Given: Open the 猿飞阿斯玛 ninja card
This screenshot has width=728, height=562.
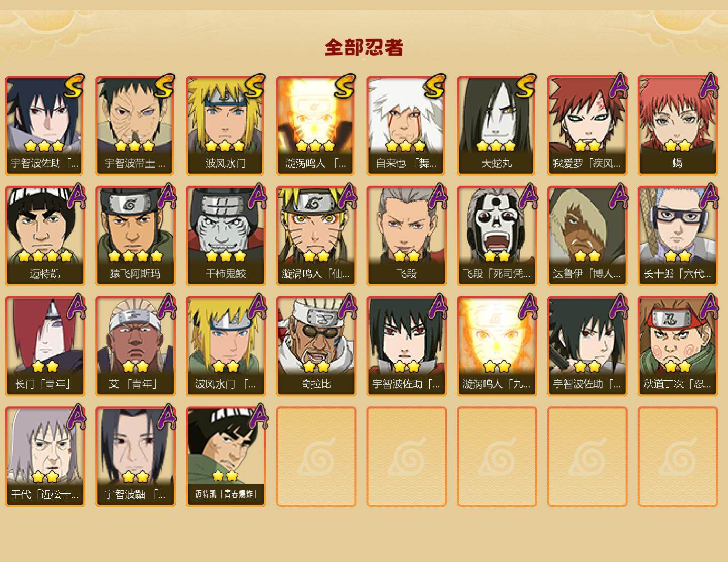Looking at the screenshot, I should [135, 236].
